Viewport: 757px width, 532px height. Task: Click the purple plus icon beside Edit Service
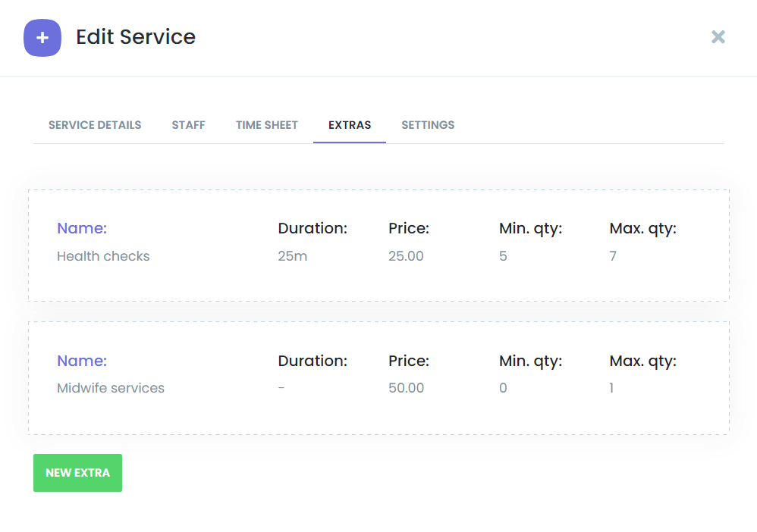(42, 38)
